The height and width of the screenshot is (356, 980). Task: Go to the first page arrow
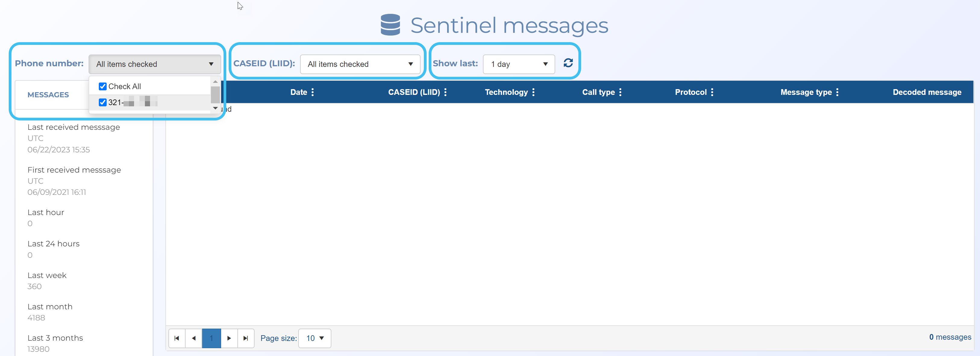[177, 338]
